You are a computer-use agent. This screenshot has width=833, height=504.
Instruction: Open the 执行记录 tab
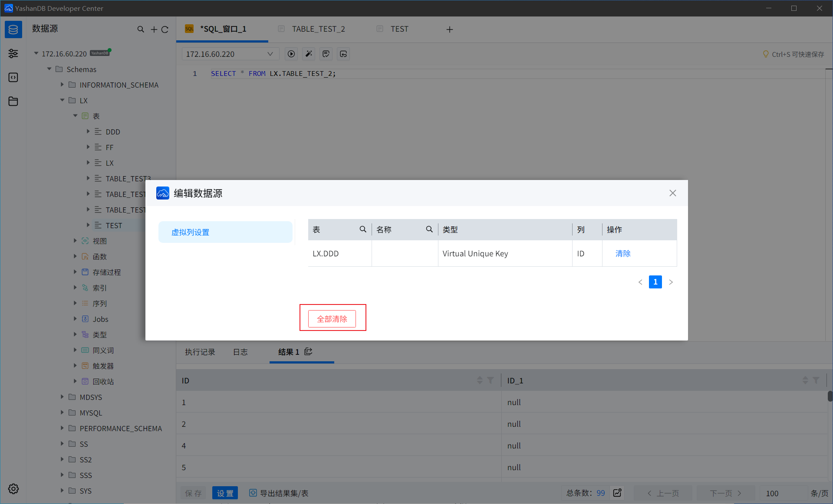click(x=200, y=352)
